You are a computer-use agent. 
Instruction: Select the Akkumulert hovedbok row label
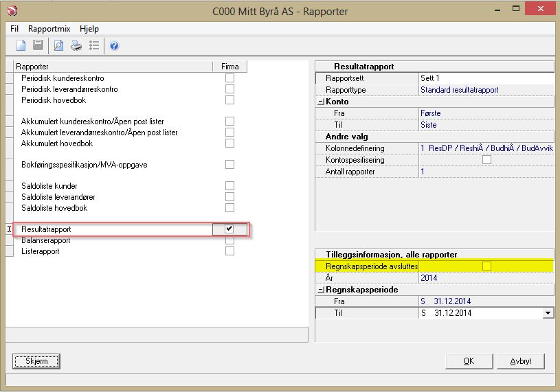point(57,143)
